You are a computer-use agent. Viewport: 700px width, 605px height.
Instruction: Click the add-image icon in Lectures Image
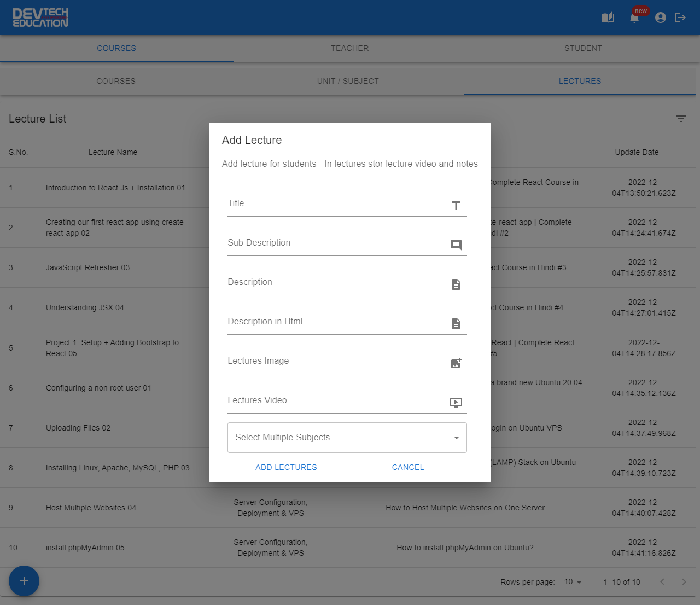pyautogui.click(x=456, y=363)
